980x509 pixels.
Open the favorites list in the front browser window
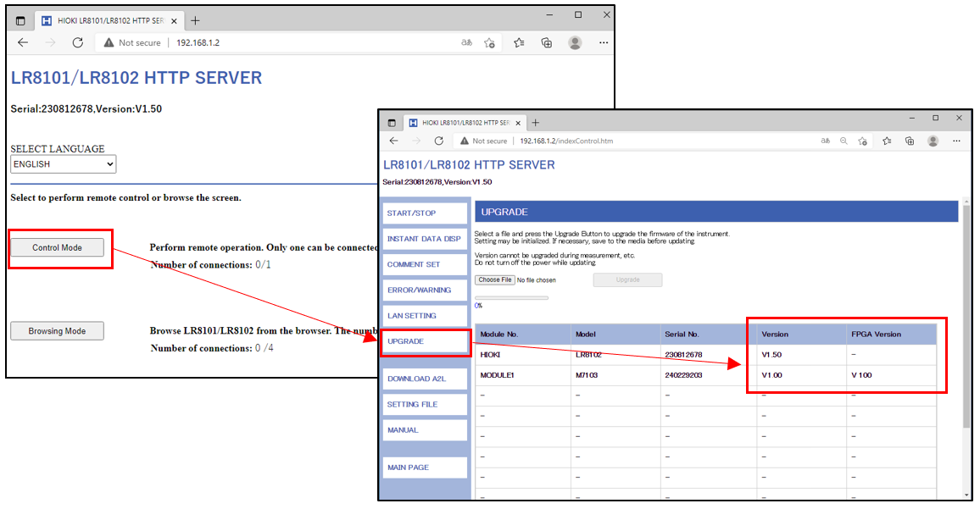[x=887, y=141]
